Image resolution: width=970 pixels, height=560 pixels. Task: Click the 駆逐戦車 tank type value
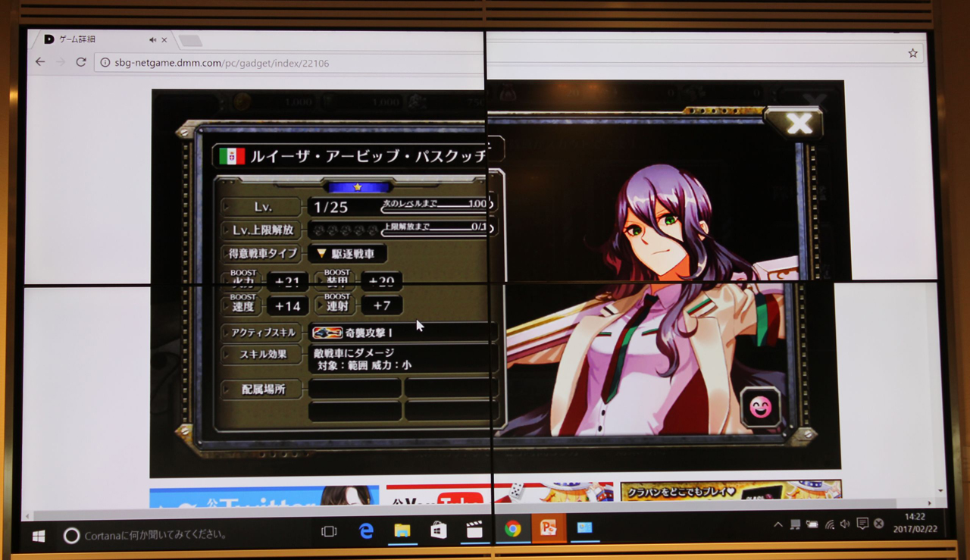pos(353,254)
